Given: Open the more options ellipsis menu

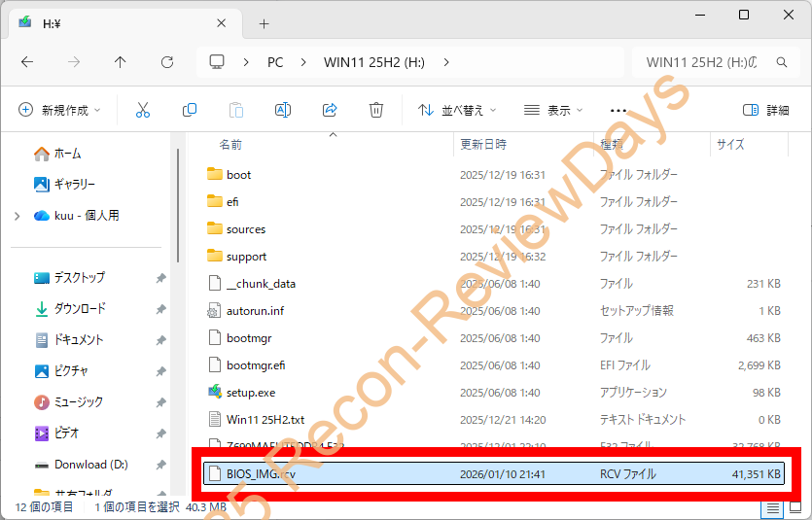Looking at the screenshot, I should (618, 110).
